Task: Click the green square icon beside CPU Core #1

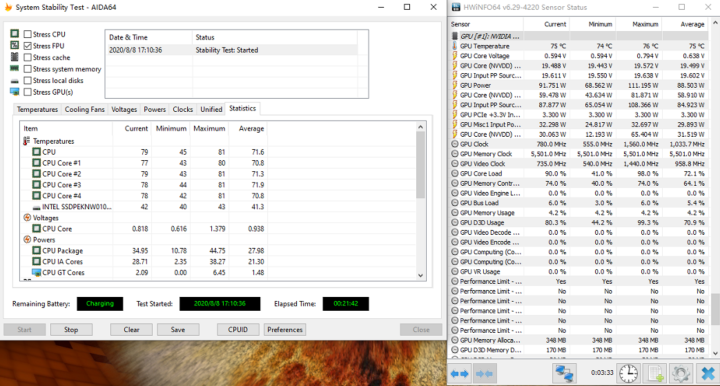Action: pyautogui.click(x=36, y=162)
